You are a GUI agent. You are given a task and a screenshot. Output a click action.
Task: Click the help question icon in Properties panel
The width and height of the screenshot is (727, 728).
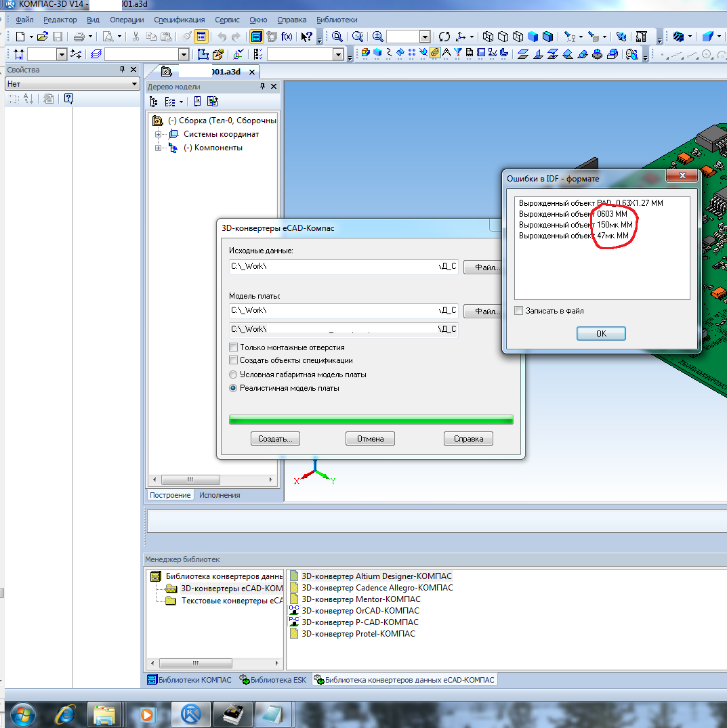coord(68,98)
